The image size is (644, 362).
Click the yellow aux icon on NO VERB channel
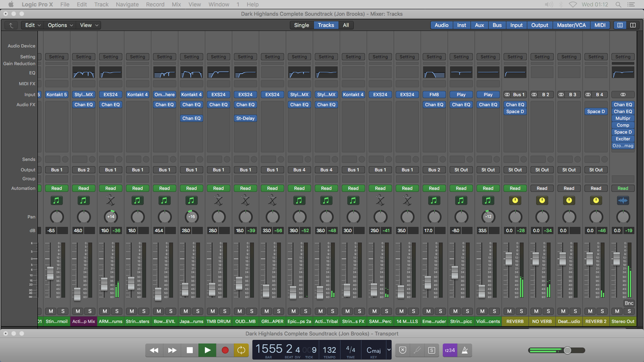(542, 201)
